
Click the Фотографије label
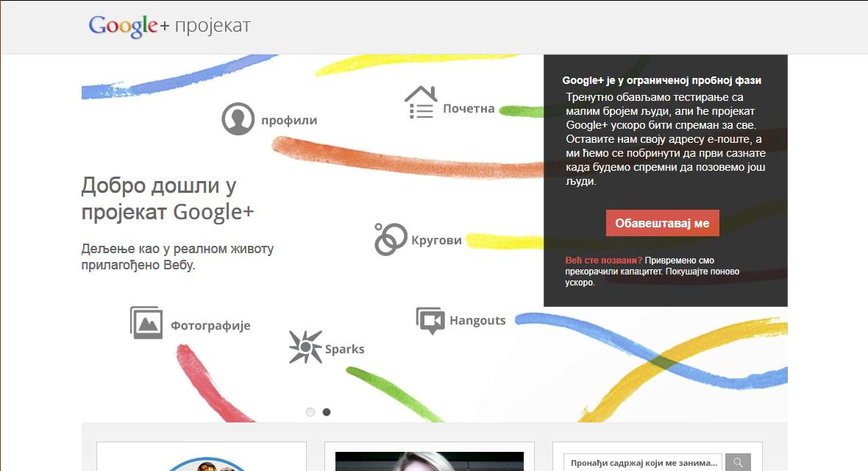(x=210, y=326)
